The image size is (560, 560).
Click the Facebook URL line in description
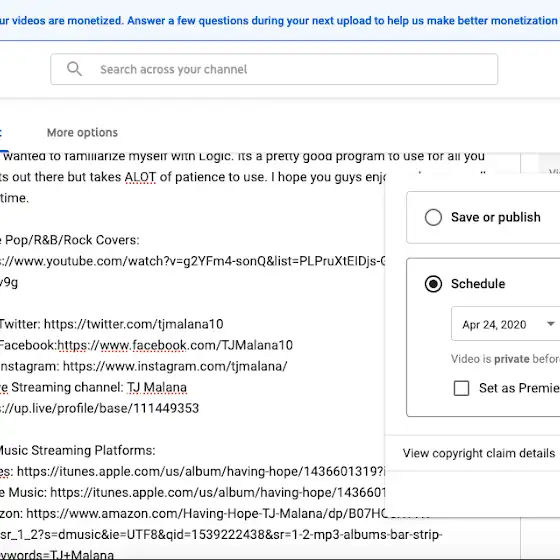(x=146, y=345)
